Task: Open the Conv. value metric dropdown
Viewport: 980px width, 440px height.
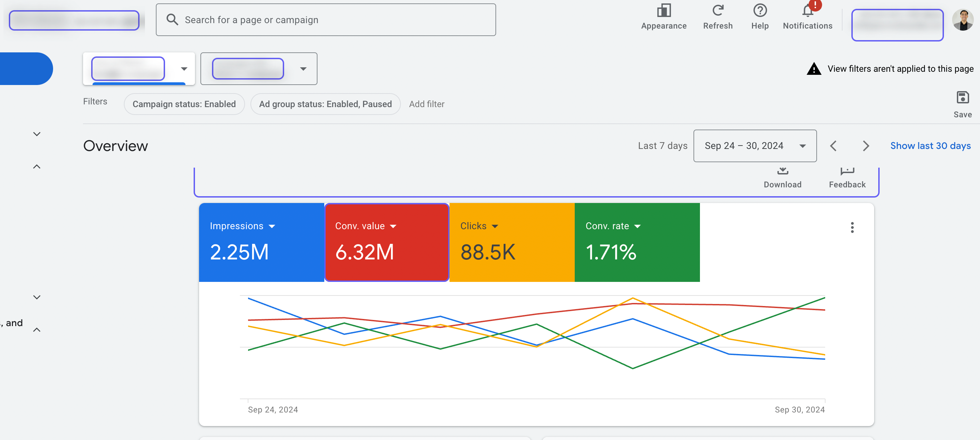Action: (x=393, y=226)
